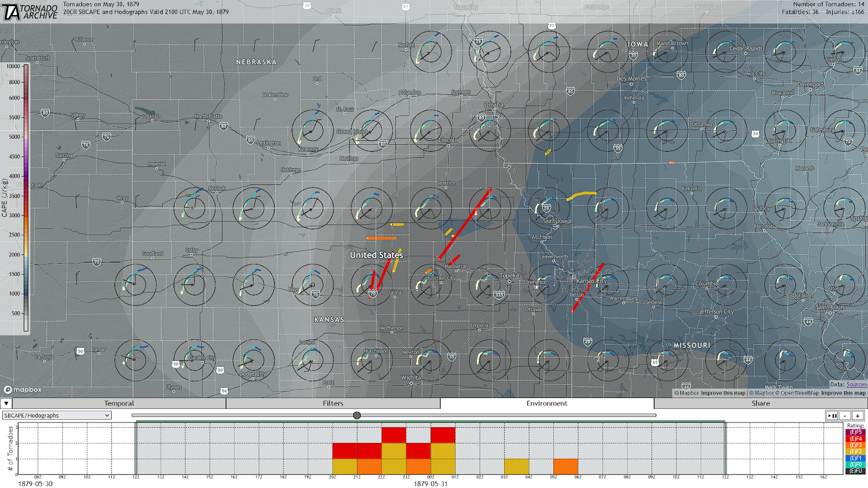The image size is (868, 488).
Task: Toggle the (E)F0 rating filter
Action: pos(855,465)
